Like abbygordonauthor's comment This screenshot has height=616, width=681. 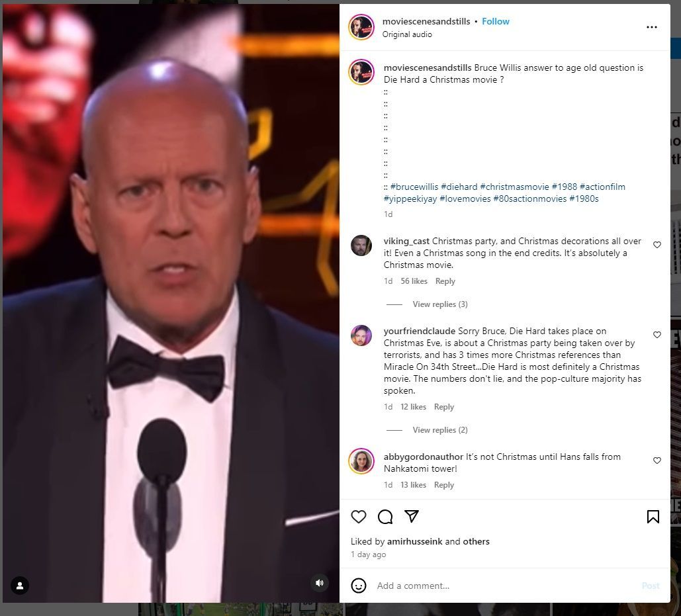point(657,461)
